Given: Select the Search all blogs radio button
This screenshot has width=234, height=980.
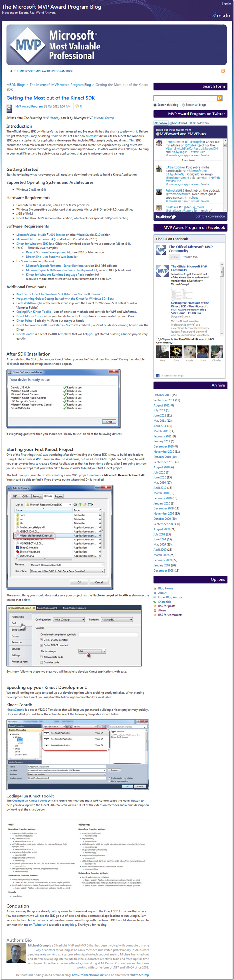Looking at the screenshot, I should click(183, 105).
